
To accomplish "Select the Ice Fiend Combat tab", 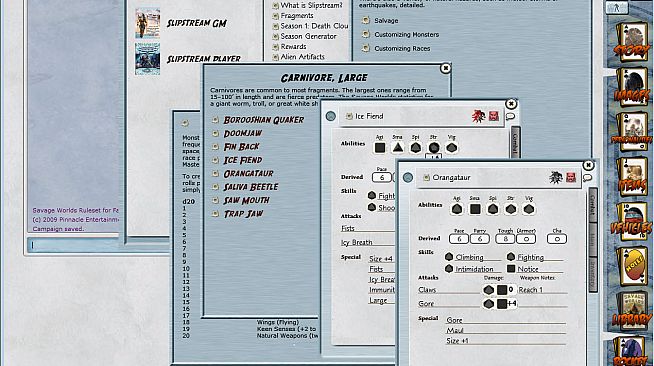I will [516, 143].
